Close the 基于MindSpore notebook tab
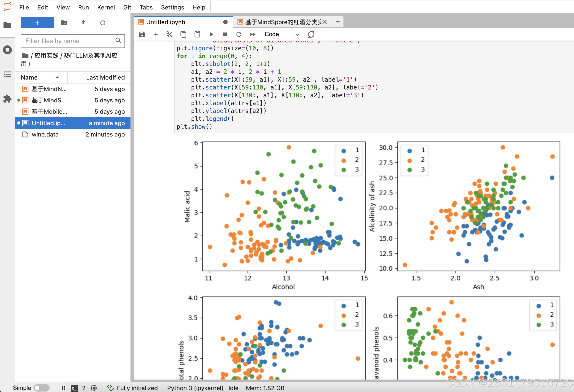 325,22
